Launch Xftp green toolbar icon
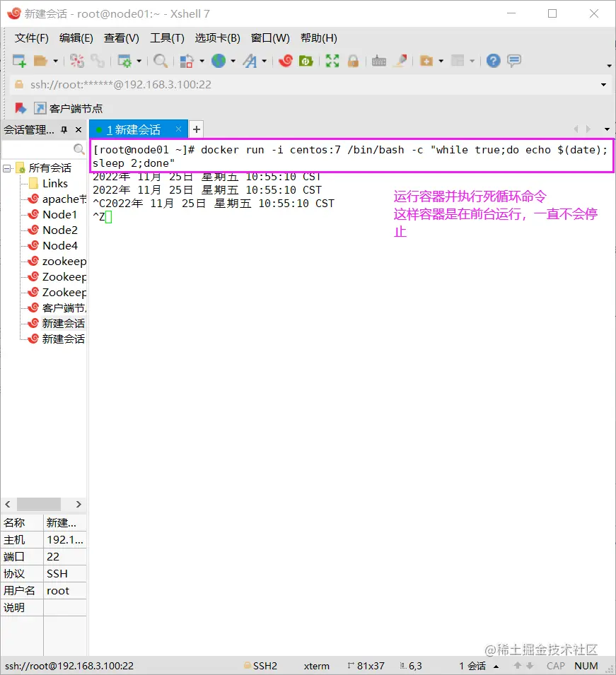 tap(306, 61)
